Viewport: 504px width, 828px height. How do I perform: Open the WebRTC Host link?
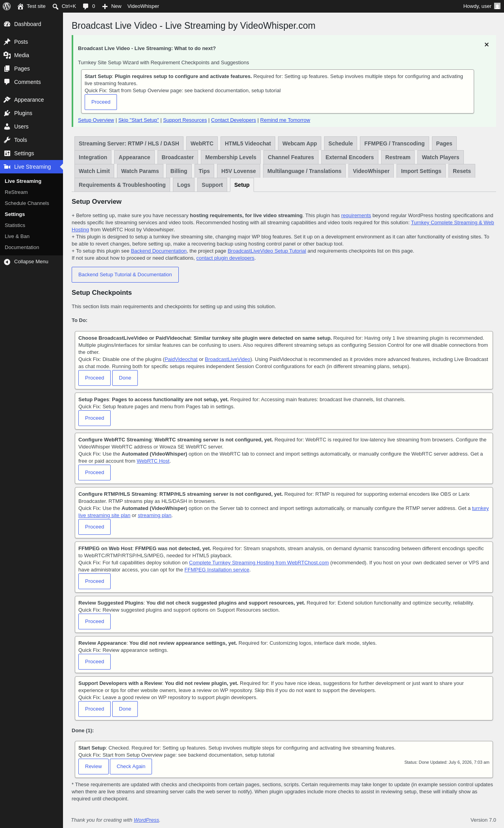coord(153,461)
